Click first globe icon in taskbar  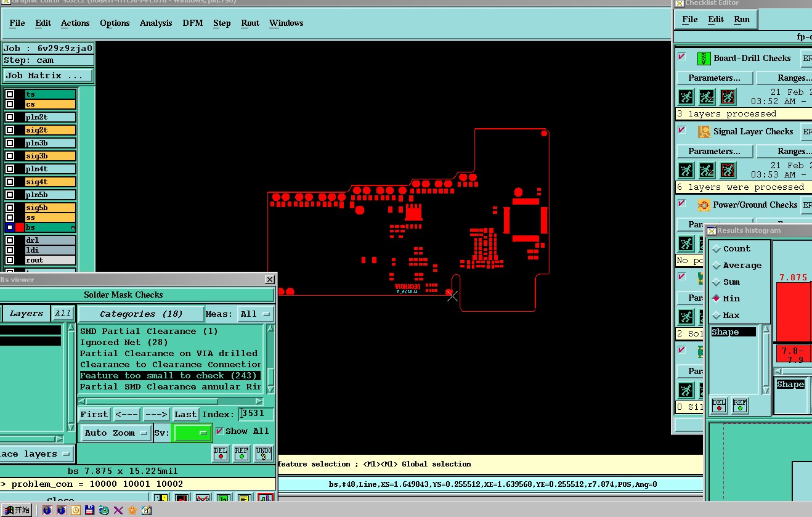tap(47, 510)
